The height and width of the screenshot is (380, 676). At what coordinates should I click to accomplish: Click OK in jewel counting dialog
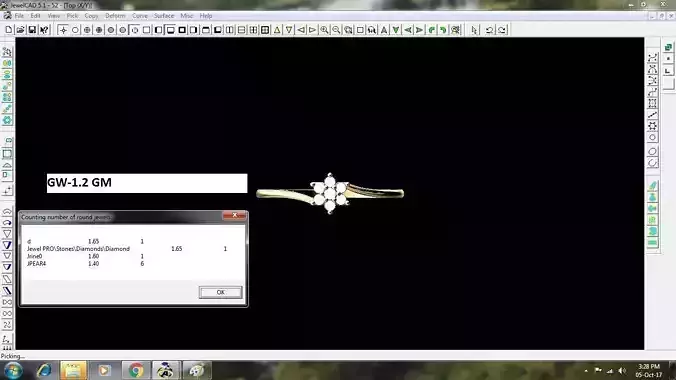(220, 292)
